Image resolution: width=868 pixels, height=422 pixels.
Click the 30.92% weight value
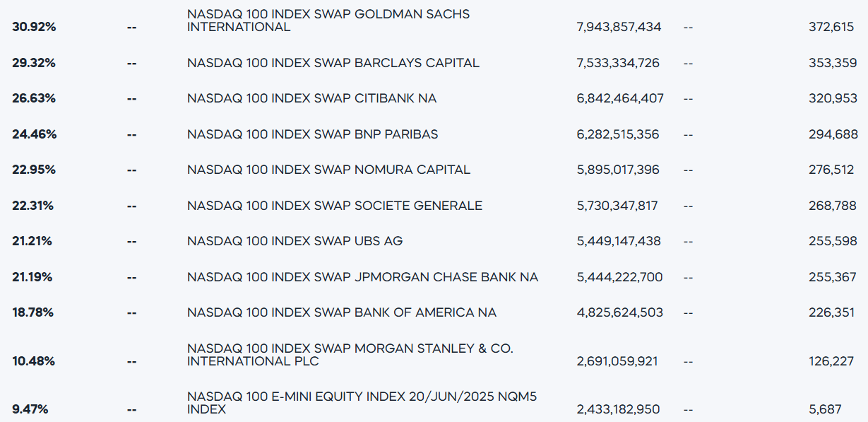click(34, 27)
